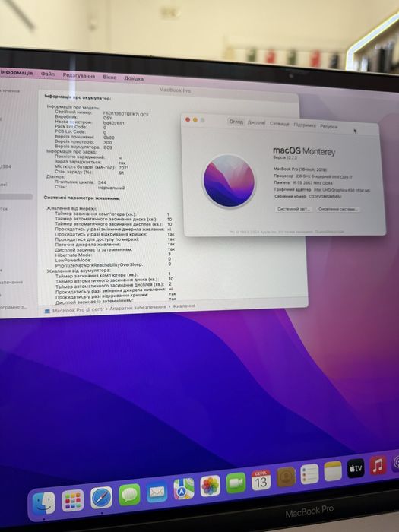The width and height of the screenshot is (399, 532).
Task: Open the Photos app in the Dock
Action: tap(210, 486)
